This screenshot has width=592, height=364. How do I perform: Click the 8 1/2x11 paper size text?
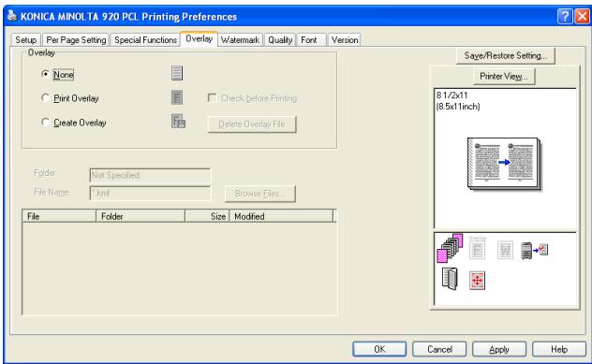click(x=451, y=95)
